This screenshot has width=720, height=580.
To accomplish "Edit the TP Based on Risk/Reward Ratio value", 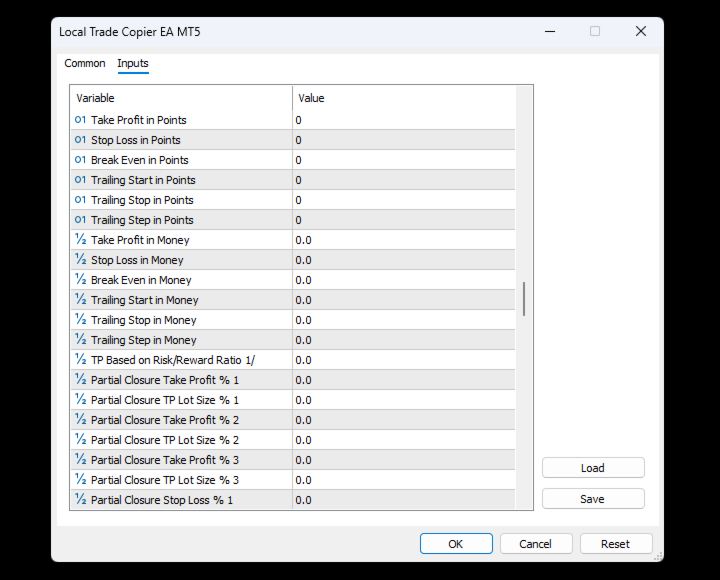I will [404, 360].
